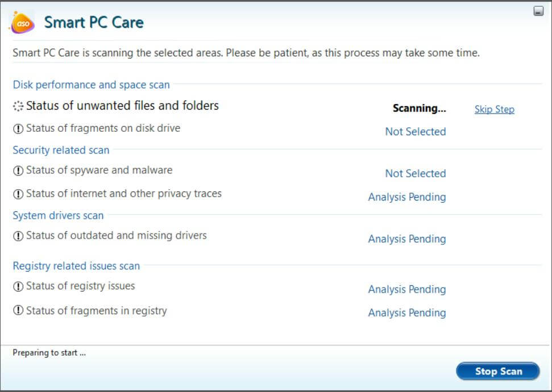Click the info icon beside fragments on disk drive
Image resolution: width=552 pixels, height=392 pixels.
(x=18, y=129)
